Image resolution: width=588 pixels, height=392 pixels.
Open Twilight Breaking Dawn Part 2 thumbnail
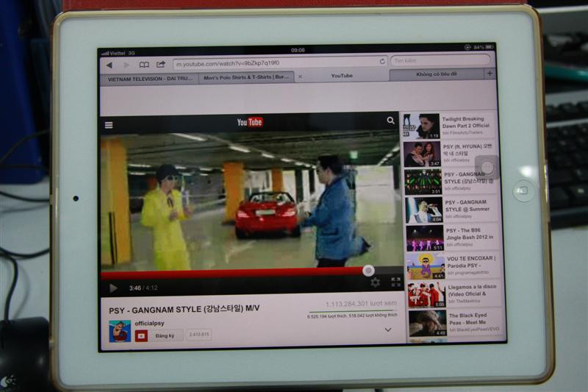pyautogui.click(x=421, y=126)
